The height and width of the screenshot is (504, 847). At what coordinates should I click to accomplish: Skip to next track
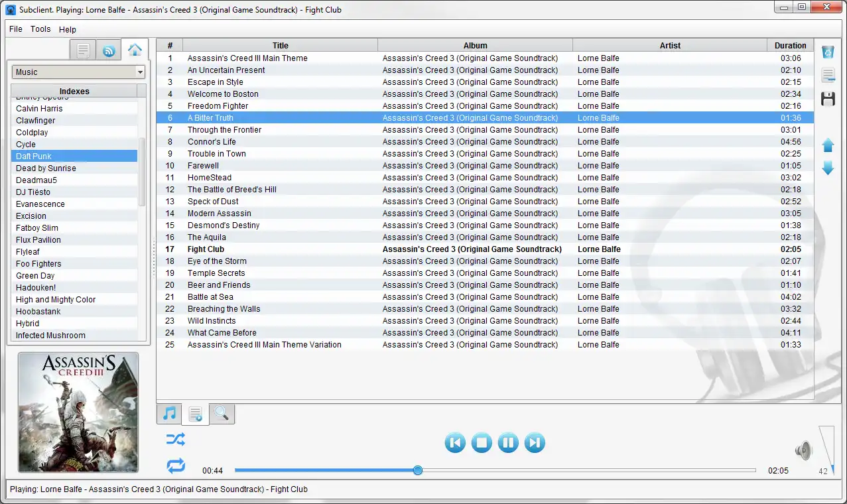[535, 442]
